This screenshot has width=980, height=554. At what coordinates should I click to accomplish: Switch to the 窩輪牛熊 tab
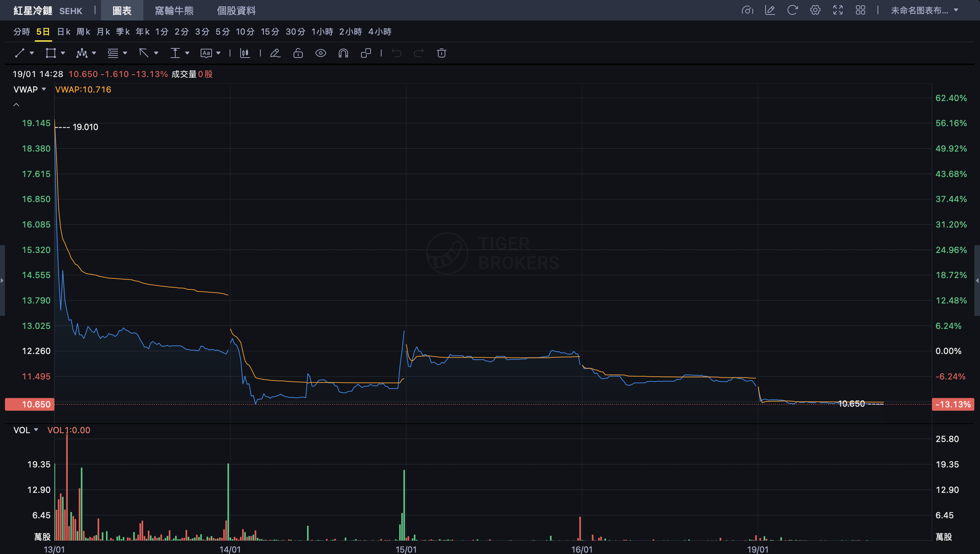[x=174, y=11]
